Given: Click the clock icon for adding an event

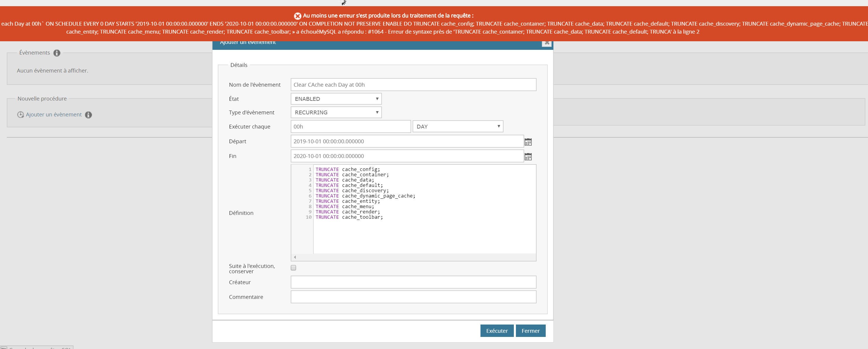Looking at the screenshot, I should [21, 115].
